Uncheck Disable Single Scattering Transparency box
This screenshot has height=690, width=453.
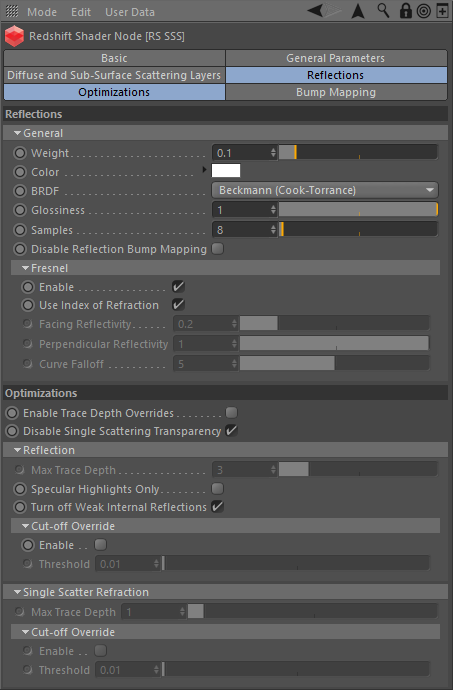point(232,430)
